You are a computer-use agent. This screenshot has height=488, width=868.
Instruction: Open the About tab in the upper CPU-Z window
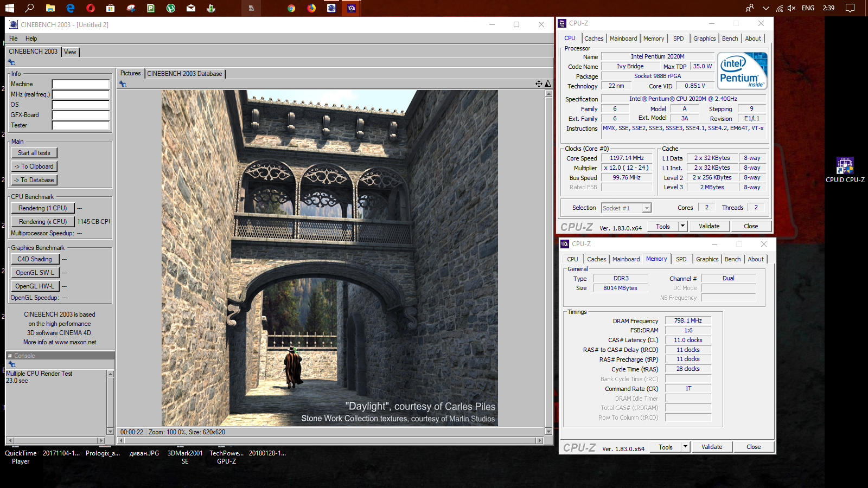752,38
